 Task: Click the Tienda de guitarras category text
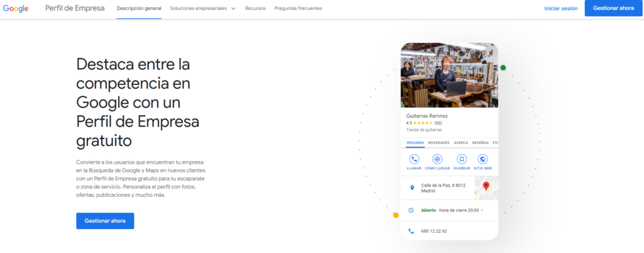click(424, 130)
